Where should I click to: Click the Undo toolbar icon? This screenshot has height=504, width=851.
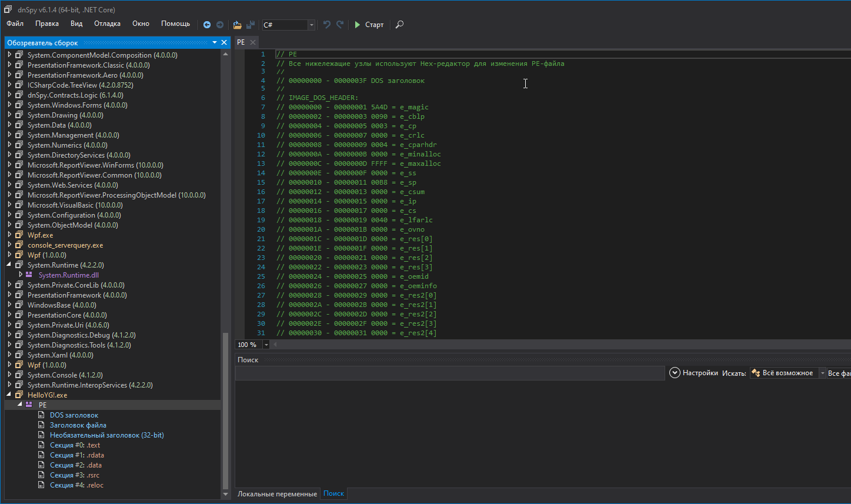click(327, 25)
